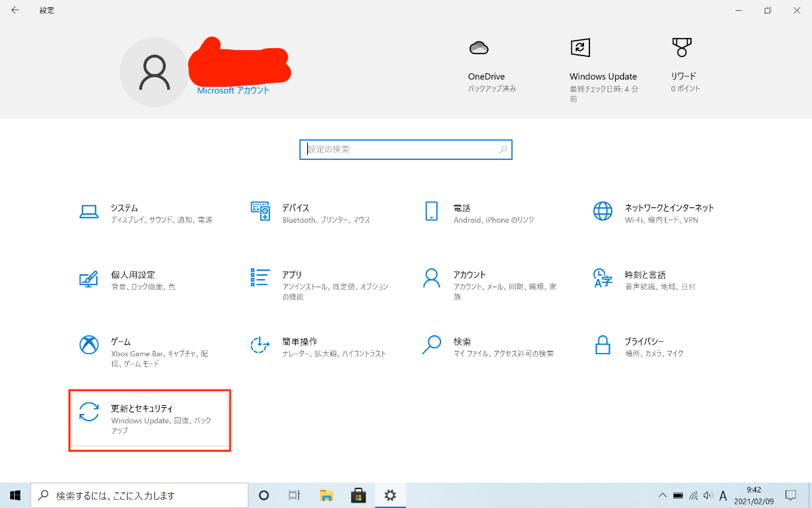Open the 個人用設定 paintbrush icon
Screen dimensions: 812x508
tap(89, 278)
